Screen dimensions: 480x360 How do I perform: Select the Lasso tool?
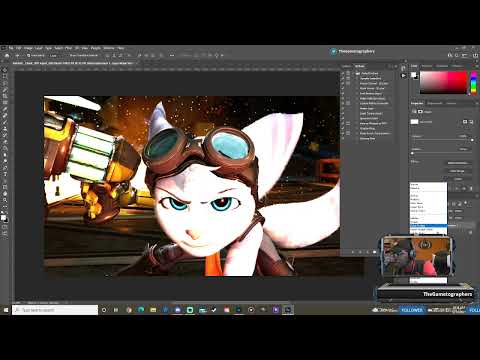(x=5, y=83)
